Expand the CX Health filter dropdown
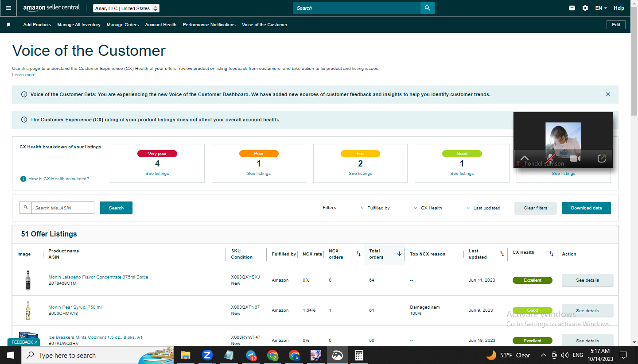 click(428, 208)
